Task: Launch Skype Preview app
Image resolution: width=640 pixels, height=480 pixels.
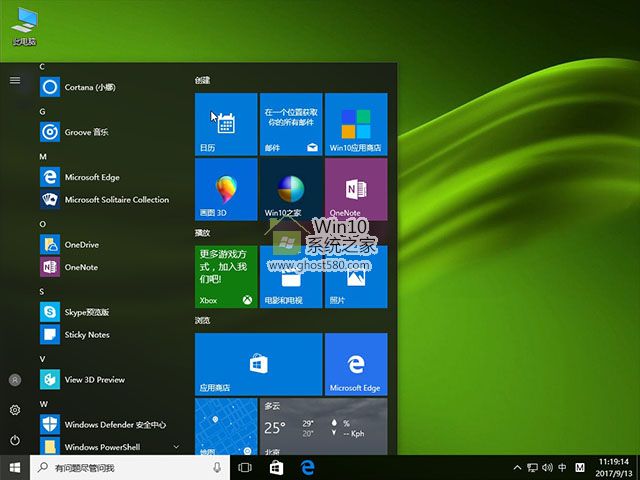Action: pos(109,312)
